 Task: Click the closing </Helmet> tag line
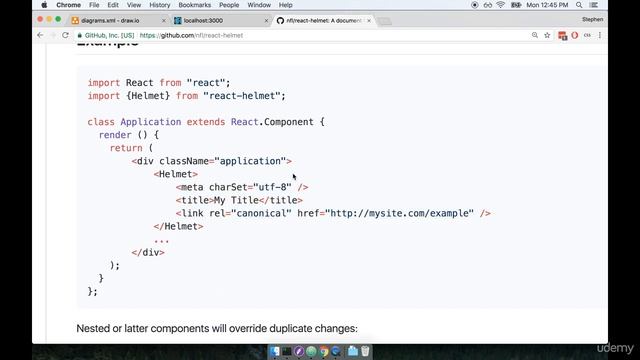coord(178,227)
